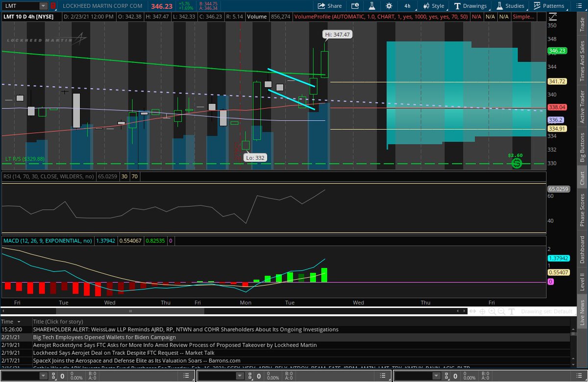Expand the first bottom gadget symbol dropdown
Viewport: 588px width, 382px height.
tap(43, 376)
